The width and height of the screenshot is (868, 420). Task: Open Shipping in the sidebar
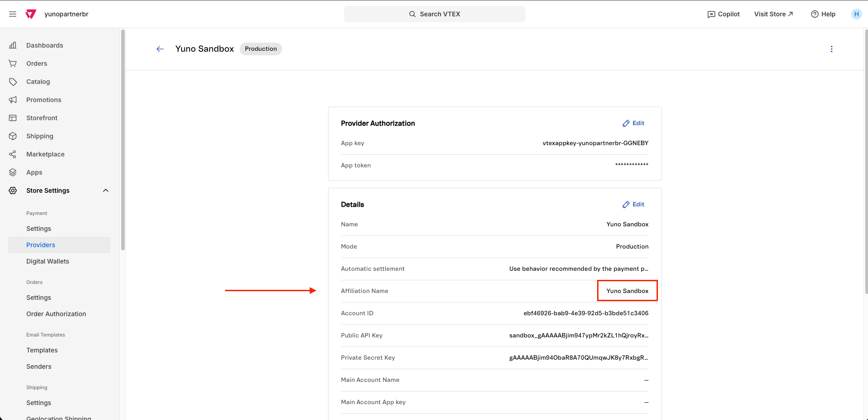(40, 136)
